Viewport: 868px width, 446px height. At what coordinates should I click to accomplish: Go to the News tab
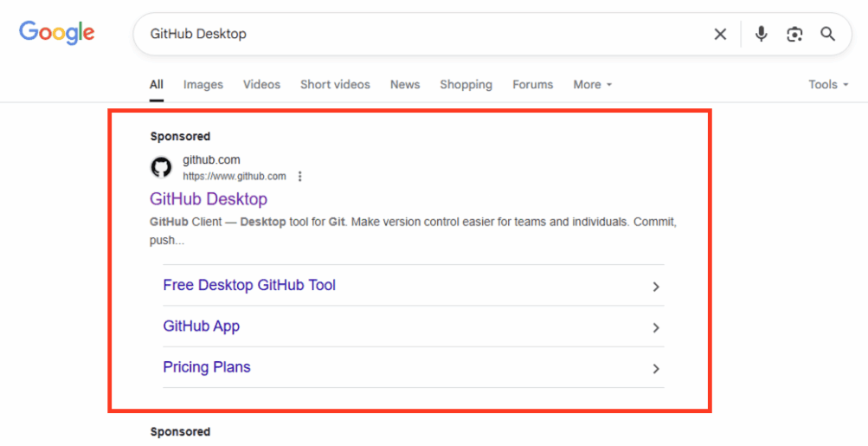coord(405,84)
